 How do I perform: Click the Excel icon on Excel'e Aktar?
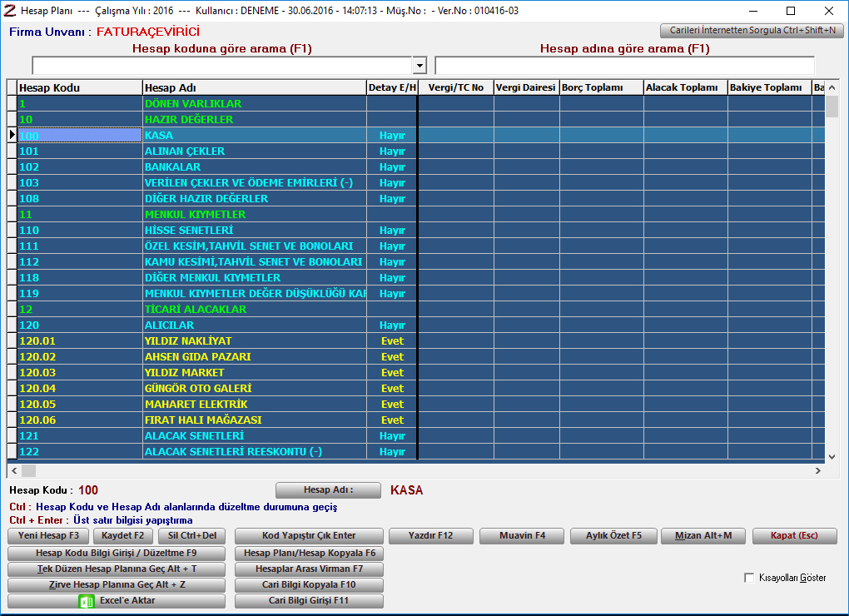point(86,601)
